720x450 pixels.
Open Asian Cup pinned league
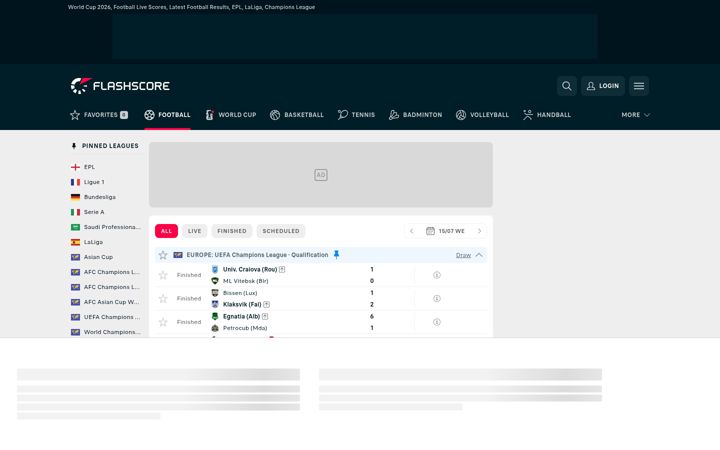pos(98,257)
